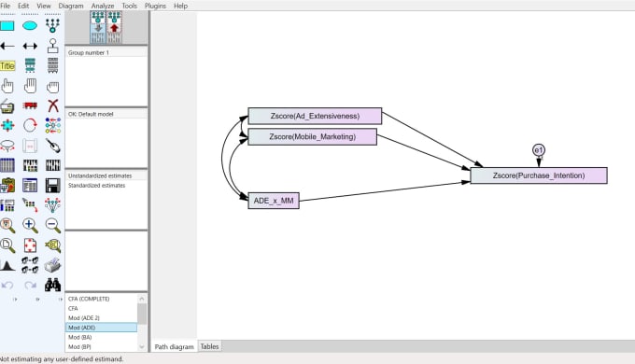The image size is (635, 364).
Task: Click the zoom out magnifier icon
Action: pyautogui.click(x=53, y=225)
